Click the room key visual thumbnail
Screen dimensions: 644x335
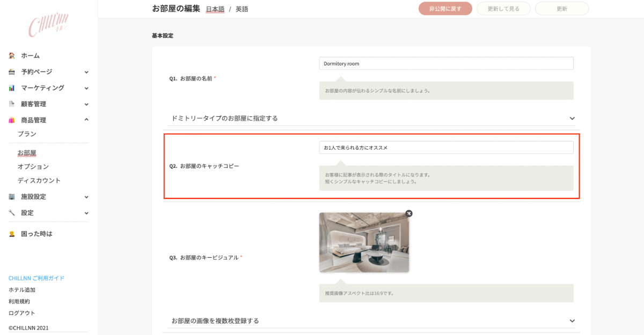point(364,242)
